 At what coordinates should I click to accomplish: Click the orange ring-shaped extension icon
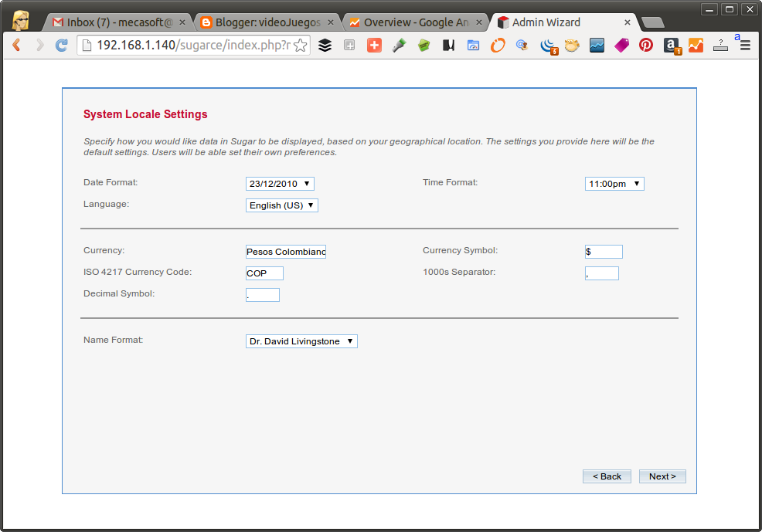click(x=498, y=46)
